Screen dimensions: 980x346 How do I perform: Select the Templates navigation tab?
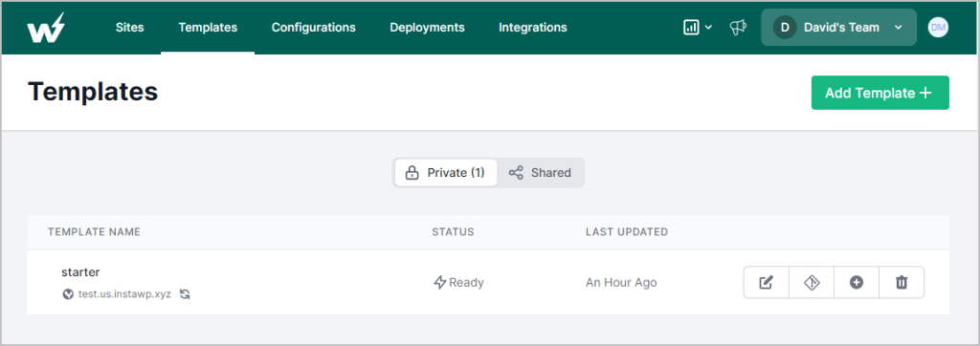(x=208, y=28)
